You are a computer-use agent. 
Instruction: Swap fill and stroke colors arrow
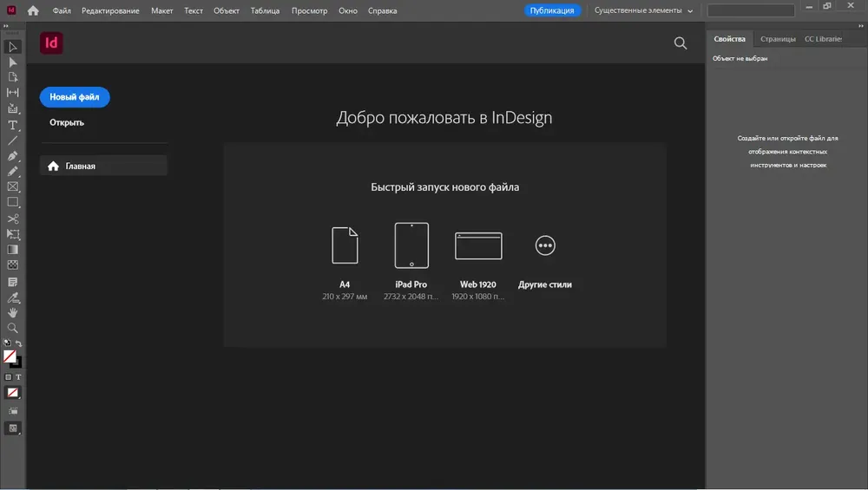19,343
